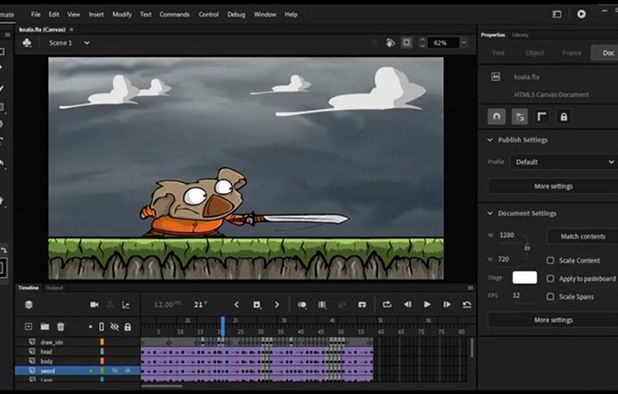Toggle the magnet snapping icon in Properties
Image resolution: width=618 pixels, height=394 pixels.
click(x=497, y=117)
